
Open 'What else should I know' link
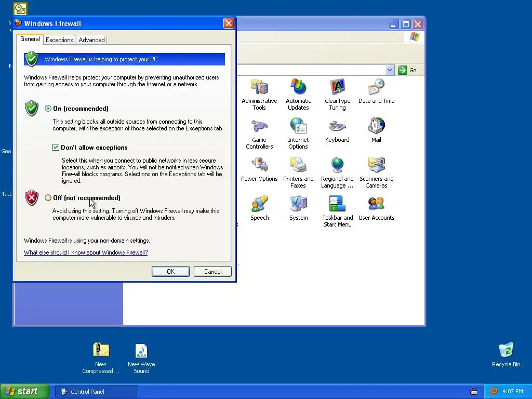click(86, 252)
